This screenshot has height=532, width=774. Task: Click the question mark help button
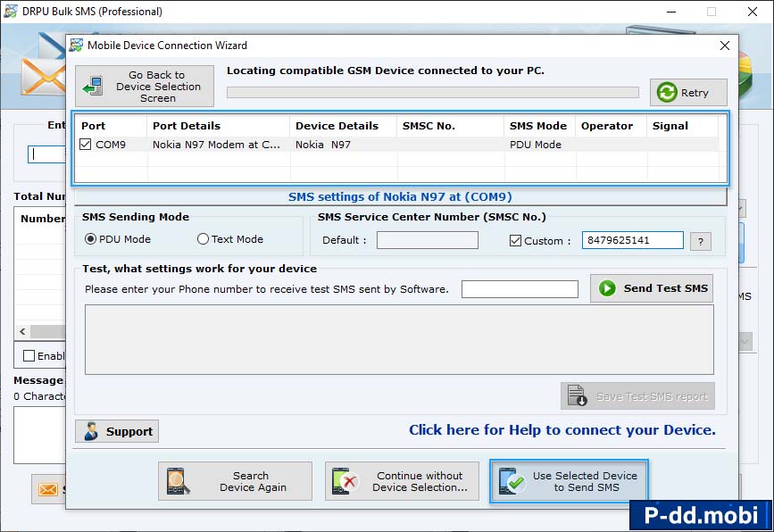point(701,241)
